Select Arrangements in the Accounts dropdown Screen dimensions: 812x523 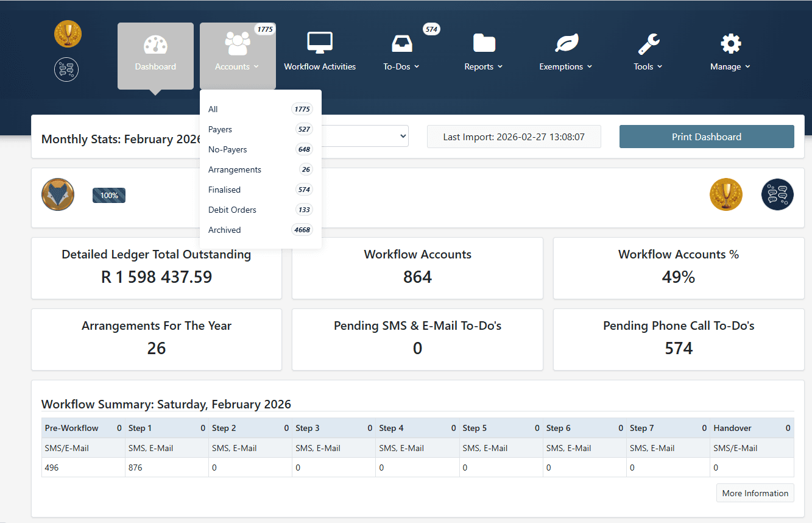261,169
